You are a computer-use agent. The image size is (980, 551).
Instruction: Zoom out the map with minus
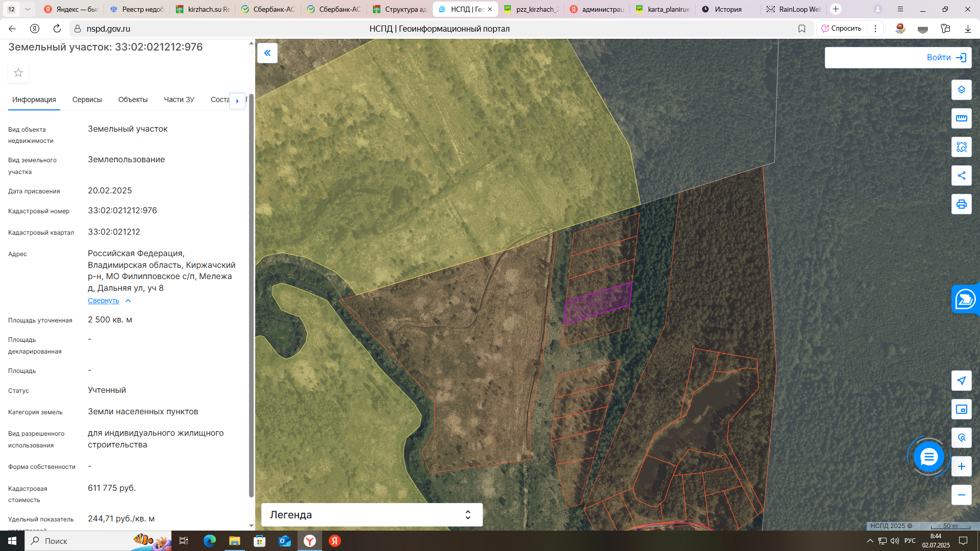tap(961, 495)
